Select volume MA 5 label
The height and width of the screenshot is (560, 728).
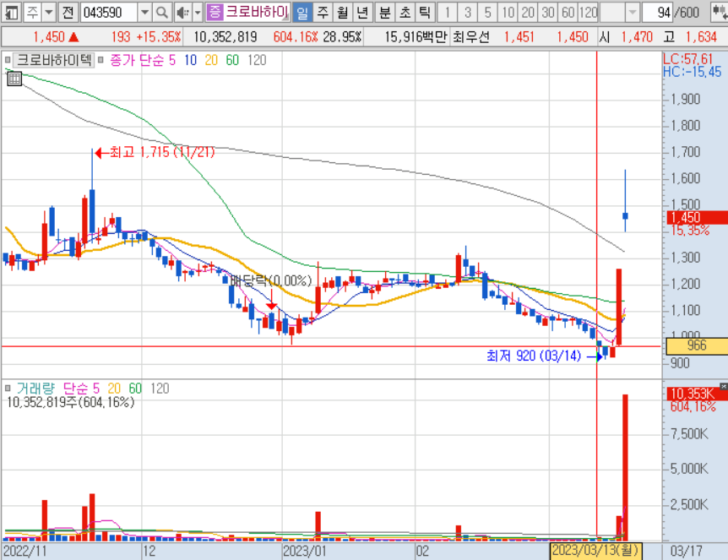96,389
